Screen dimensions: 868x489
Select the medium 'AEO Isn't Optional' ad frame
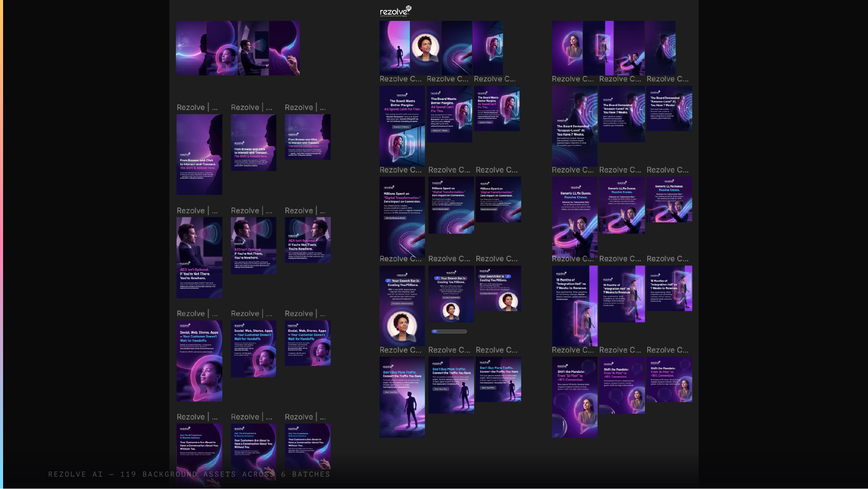coord(253,245)
